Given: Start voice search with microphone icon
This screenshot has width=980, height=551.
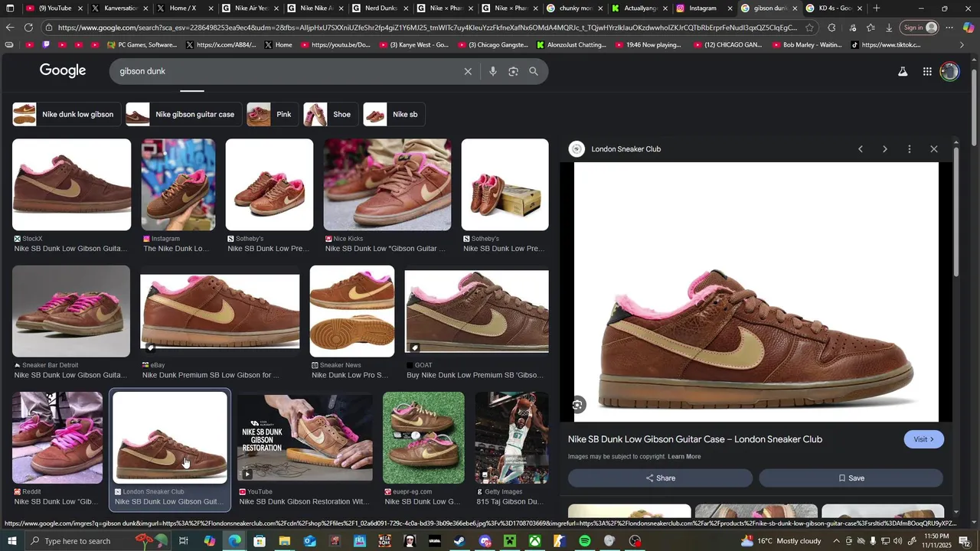Looking at the screenshot, I should (492, 71).
